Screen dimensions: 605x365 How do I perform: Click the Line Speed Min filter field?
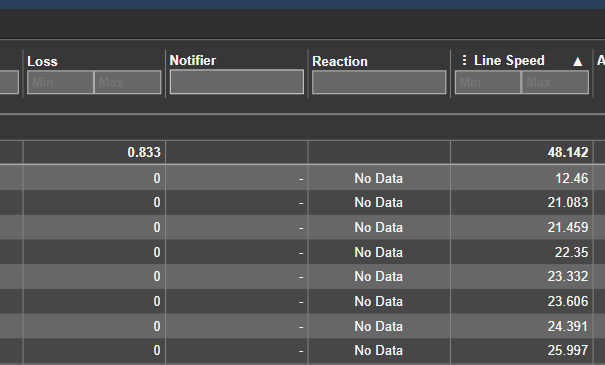tap(488, 82)
